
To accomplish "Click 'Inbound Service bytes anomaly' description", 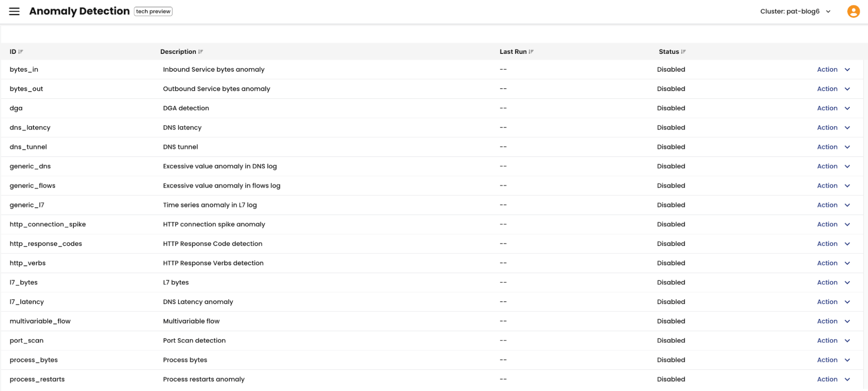I will [x=214, y=70].
